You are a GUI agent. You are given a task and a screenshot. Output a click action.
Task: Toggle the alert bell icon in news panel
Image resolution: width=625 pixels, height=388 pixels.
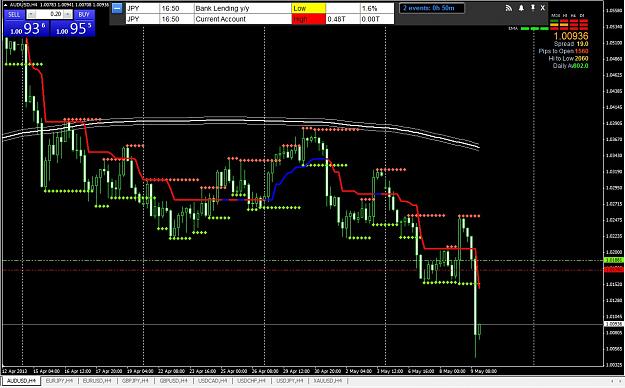click(x=521, y=8)
